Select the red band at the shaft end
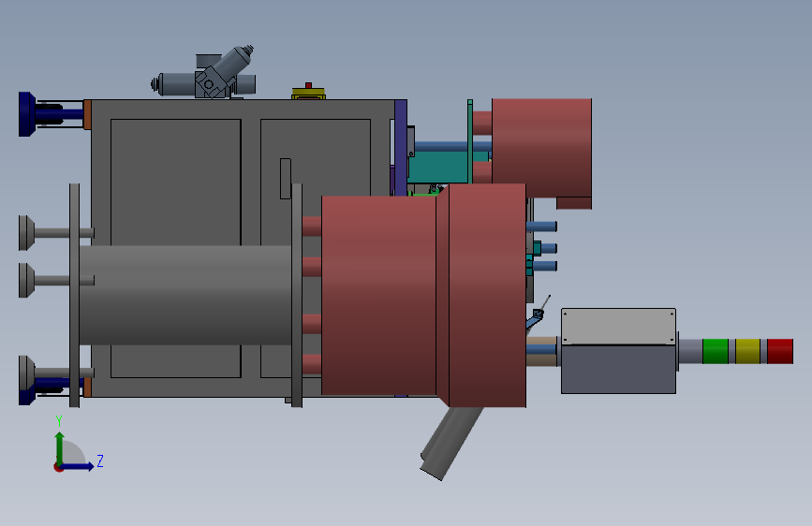 (780, 352)
